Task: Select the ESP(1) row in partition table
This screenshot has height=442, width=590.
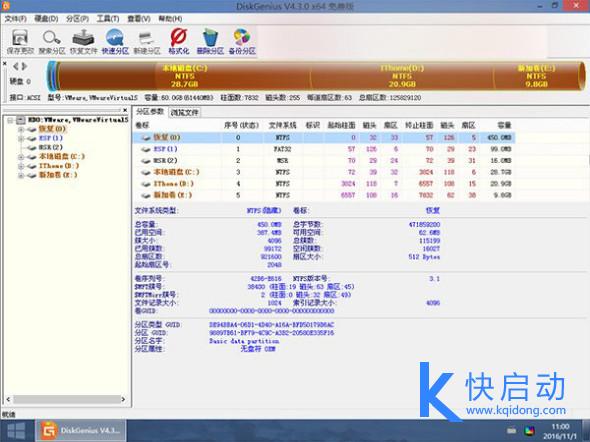Action: click(x=324, y=149)
